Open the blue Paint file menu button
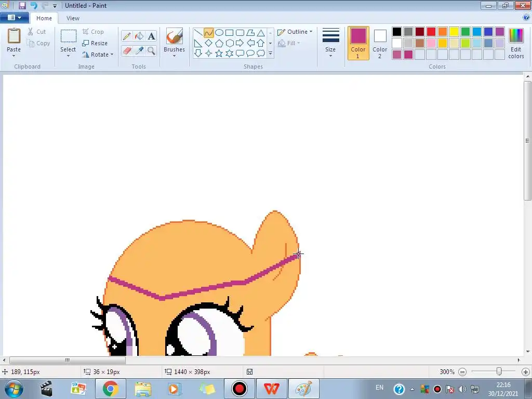 tap(14, 18)
